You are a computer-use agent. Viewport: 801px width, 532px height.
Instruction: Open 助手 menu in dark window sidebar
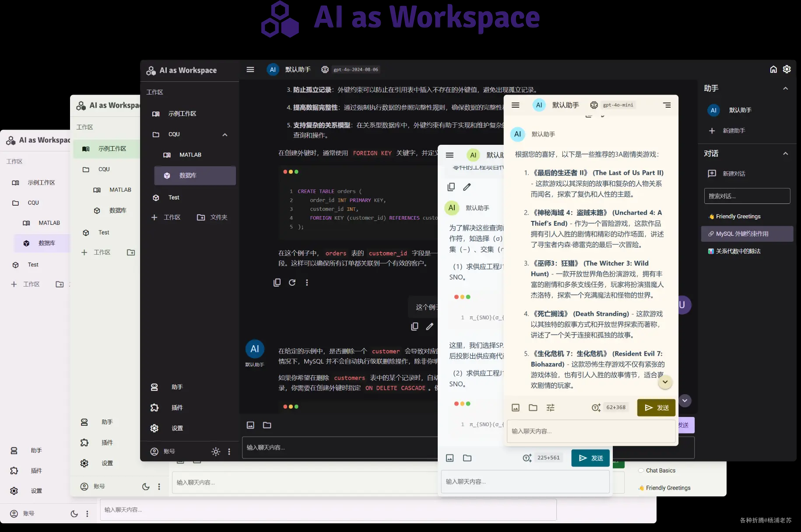pos(190,387)
